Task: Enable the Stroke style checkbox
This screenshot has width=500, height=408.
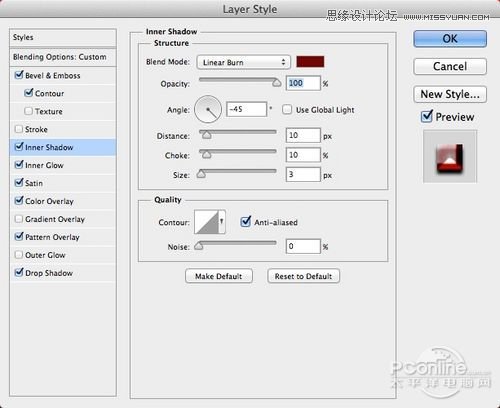Action: (19, 129)
